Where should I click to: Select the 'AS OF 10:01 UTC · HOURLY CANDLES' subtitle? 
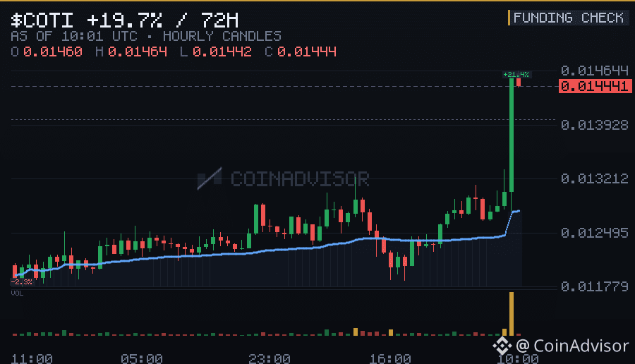[146, 37]
